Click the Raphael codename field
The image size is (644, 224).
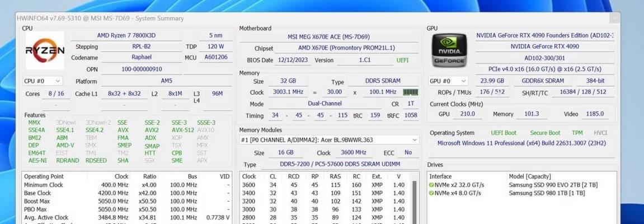click(142, 58)
